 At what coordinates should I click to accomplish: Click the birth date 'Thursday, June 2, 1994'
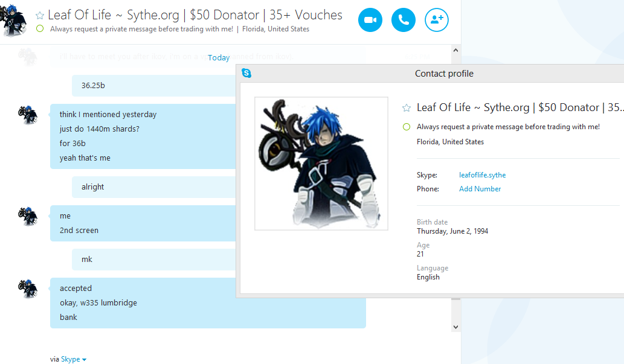(452, 231)
